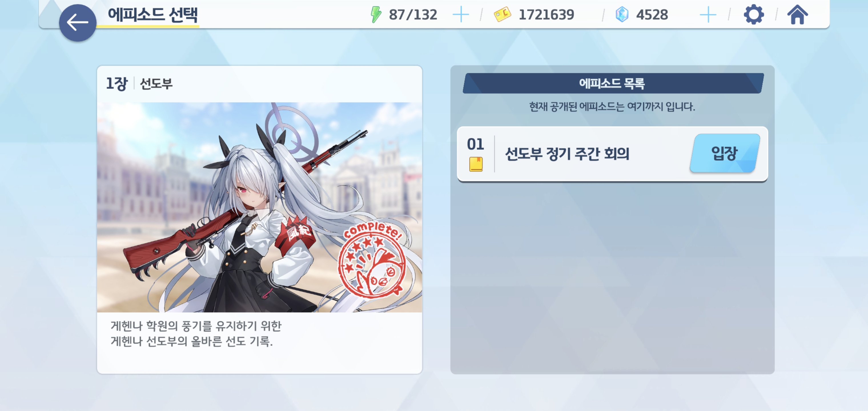Click the episode number 01
The height and width of the screenshot is (411, 868).
click(475, 144)
